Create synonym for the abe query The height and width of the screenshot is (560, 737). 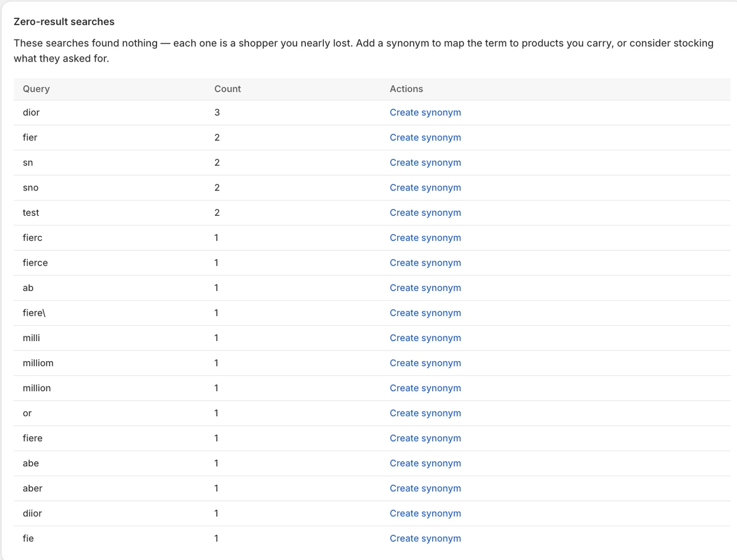[x=425, y=463]
